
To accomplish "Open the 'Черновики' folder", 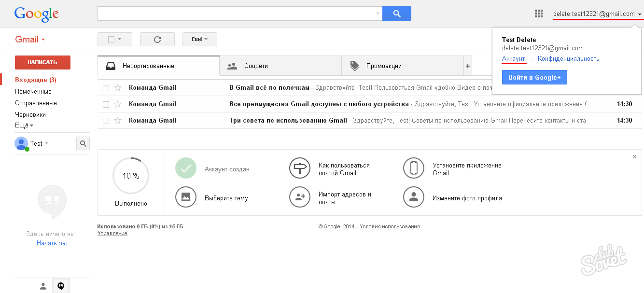I will click(30, 115).
